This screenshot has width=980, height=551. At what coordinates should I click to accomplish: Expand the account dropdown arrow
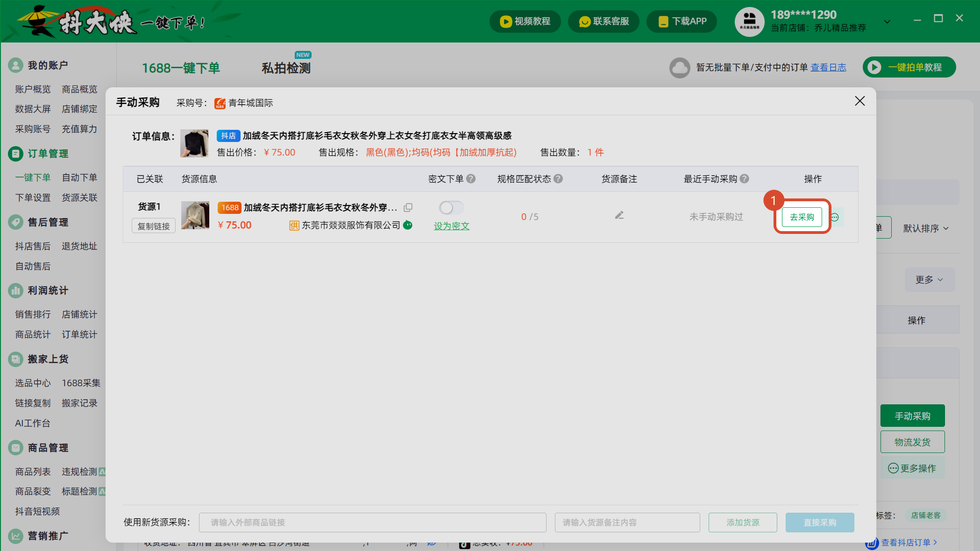pos(887,21)
